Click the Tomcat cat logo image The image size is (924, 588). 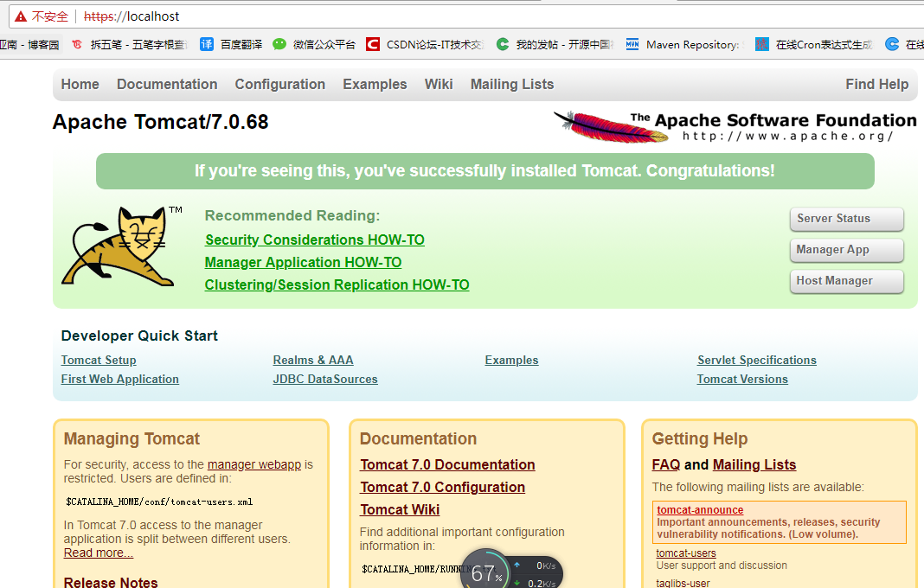click(119, 246)
